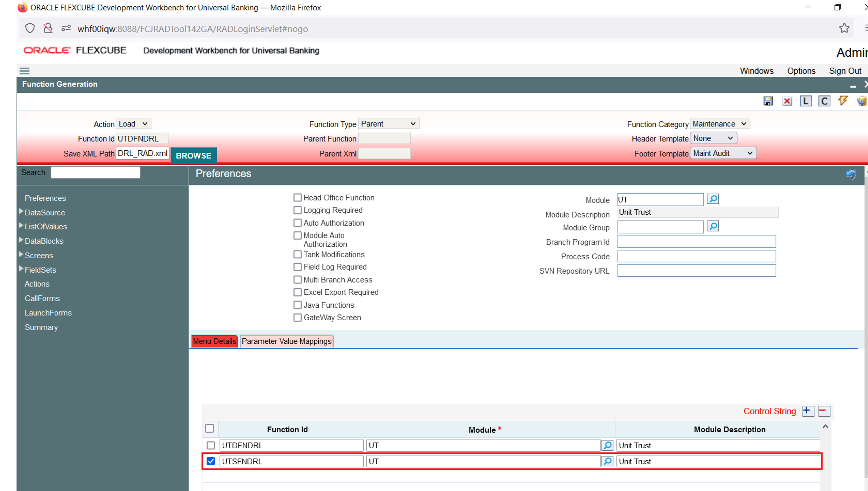This screenshot has width=868, height=491.
Task: Click the Branch Program Id field
Action: 696,242
